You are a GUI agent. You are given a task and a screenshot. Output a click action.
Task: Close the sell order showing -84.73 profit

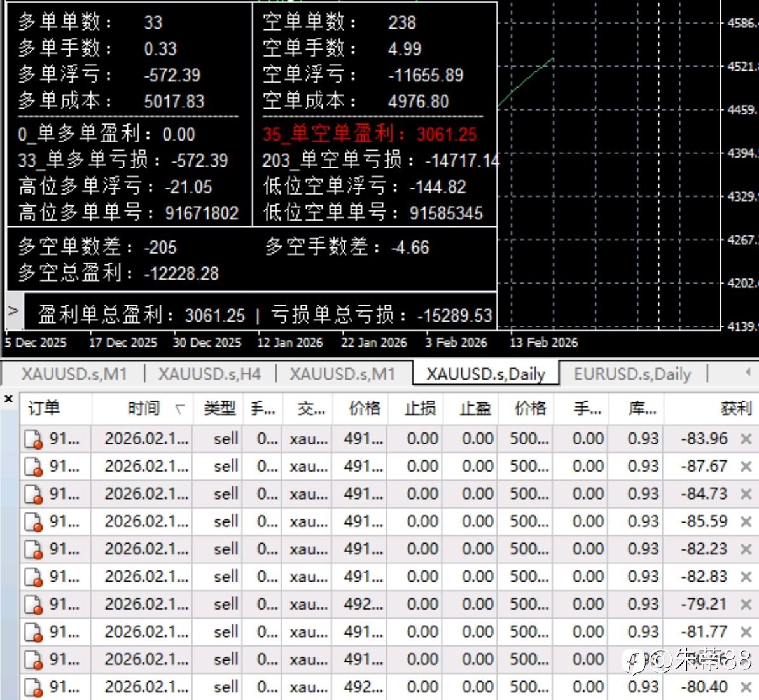tap(746, 494)
